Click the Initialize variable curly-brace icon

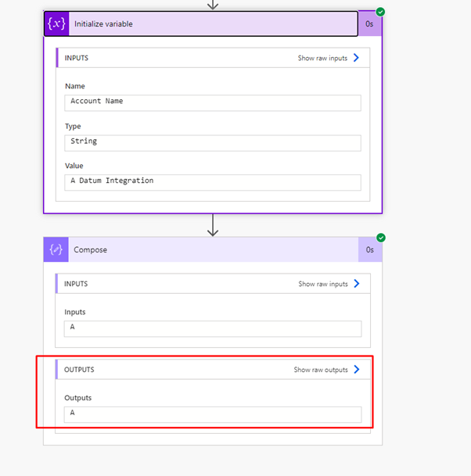tap(56, 23)
